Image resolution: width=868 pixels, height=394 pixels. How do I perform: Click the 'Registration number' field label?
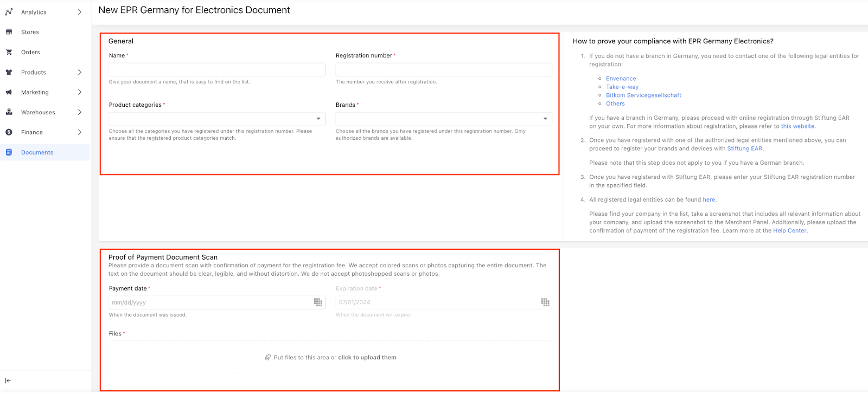pyautogui.click(x=363, y=56)
